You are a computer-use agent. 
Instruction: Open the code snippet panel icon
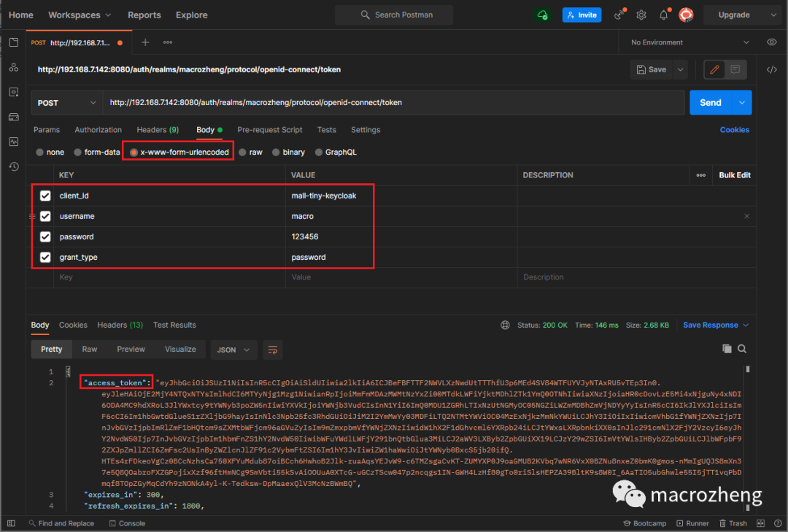(771, 69)
